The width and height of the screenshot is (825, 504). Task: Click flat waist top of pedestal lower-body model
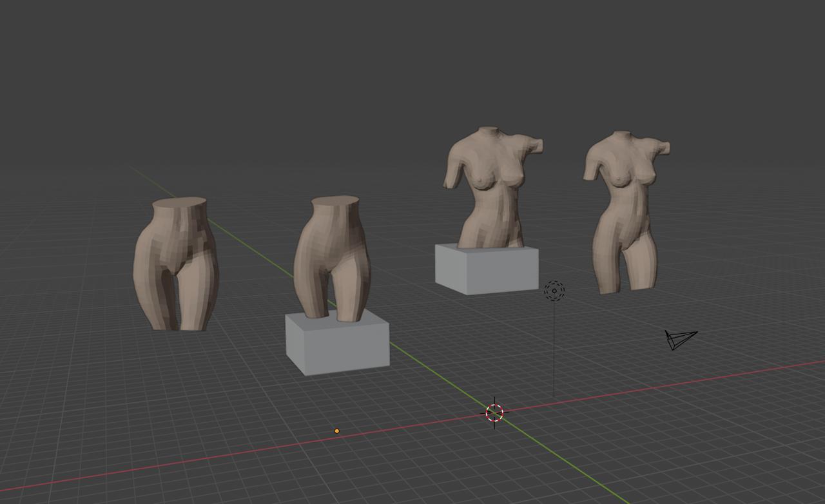pos(335,201)
